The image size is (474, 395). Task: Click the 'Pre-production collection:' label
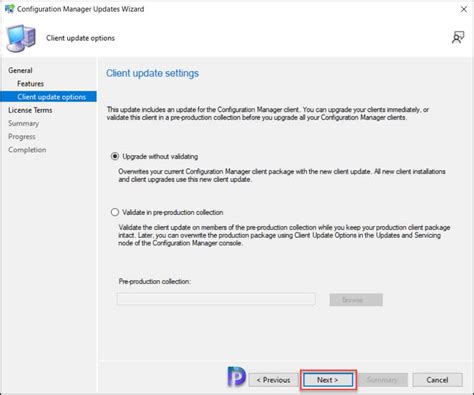(155, 281)
